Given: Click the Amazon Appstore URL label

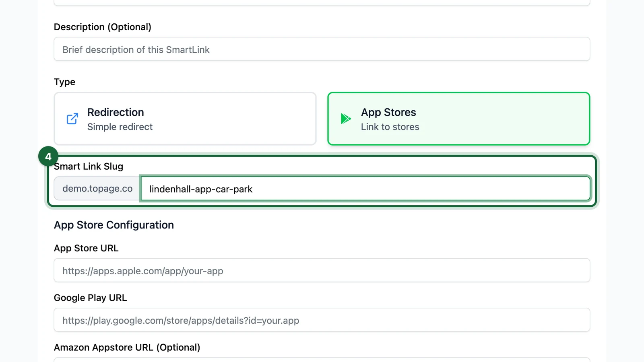Looking at the screenshot, I should pos(127,348).
